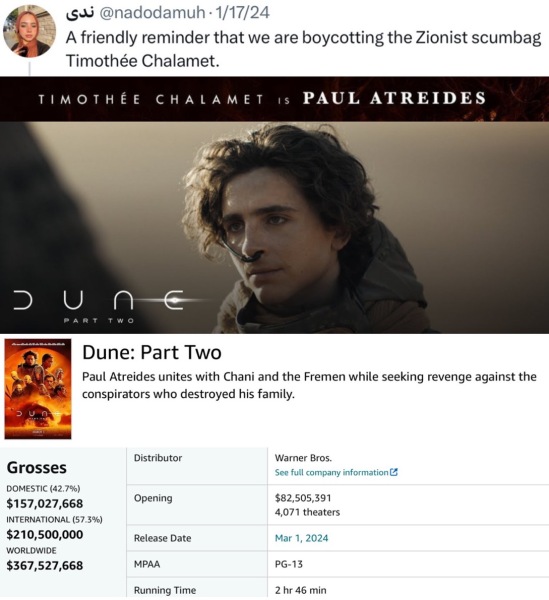Click the Arabic display name of author
Screen dimensions: 549x600
(80, 13)
